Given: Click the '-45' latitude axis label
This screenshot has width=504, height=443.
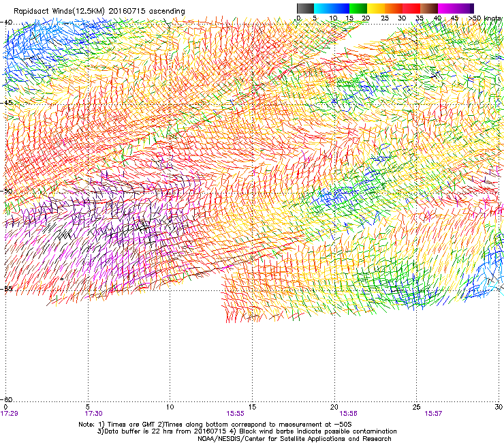Looking at the screenshot, I should [6, 103].
